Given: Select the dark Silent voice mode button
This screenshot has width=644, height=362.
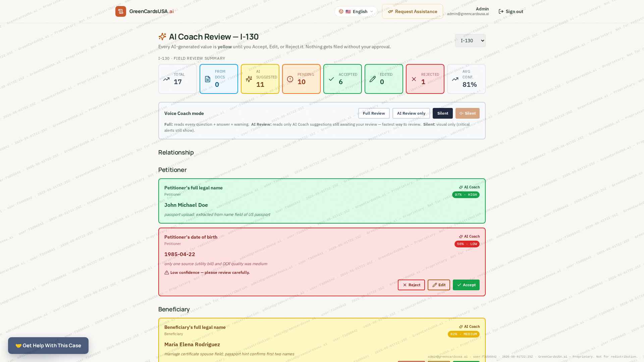Looking at the screenshot, I should [x=443, y=113].
